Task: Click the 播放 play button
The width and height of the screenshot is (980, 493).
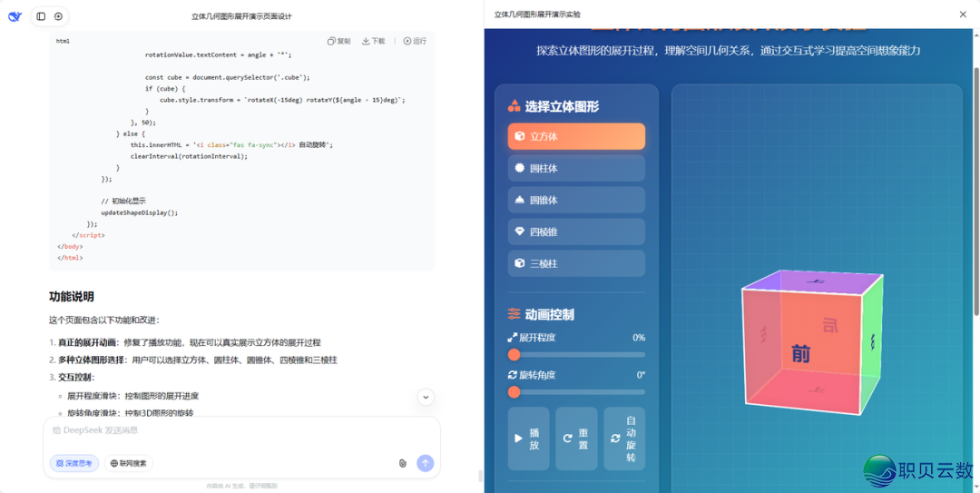Action: pos(528,439)
